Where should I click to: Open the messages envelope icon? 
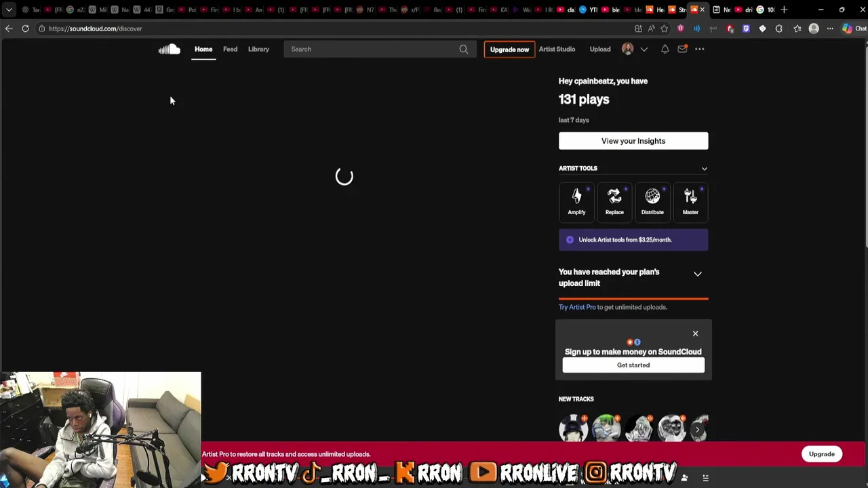click(x=682, y=49)
